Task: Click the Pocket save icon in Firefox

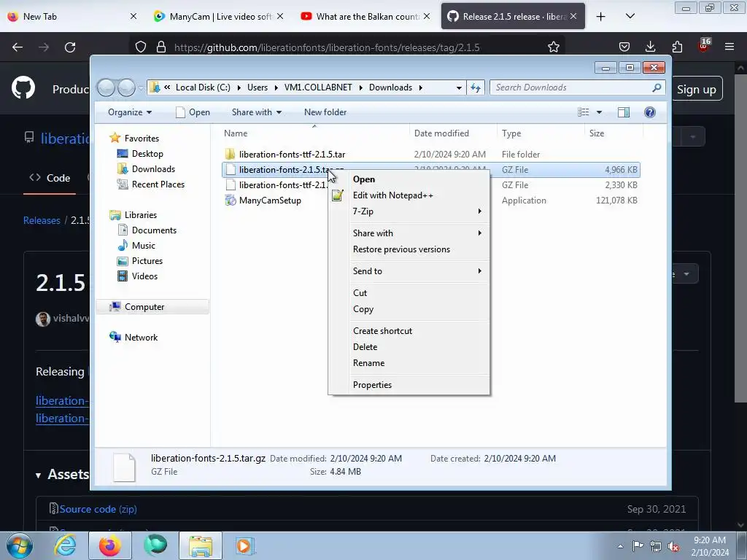Action: click(x=624, y=47)
